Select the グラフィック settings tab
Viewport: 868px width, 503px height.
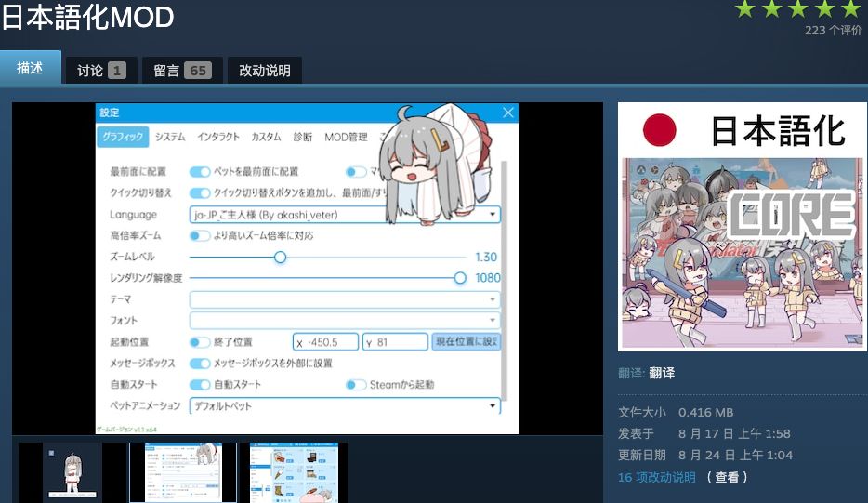[123, 137]
